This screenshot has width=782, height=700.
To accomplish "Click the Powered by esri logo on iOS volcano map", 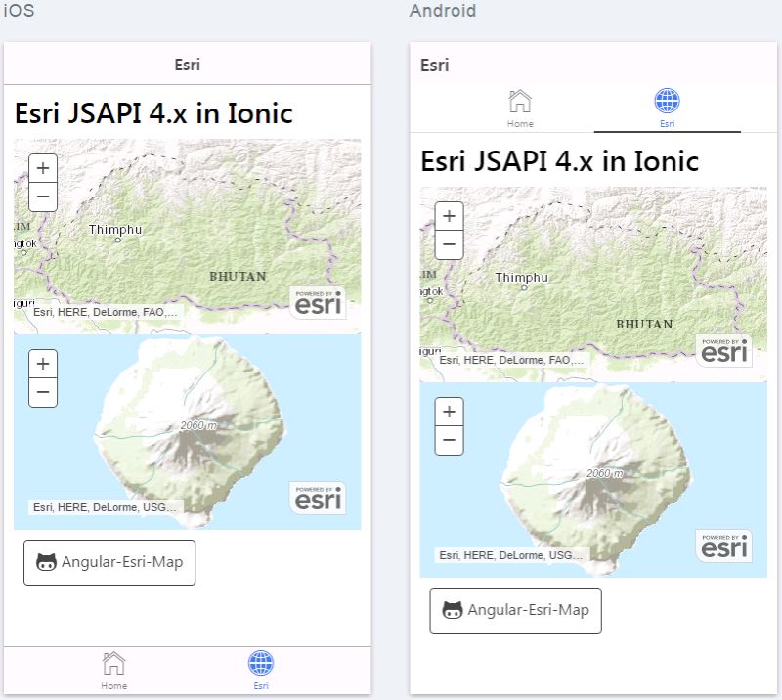I will pos(320,497).
